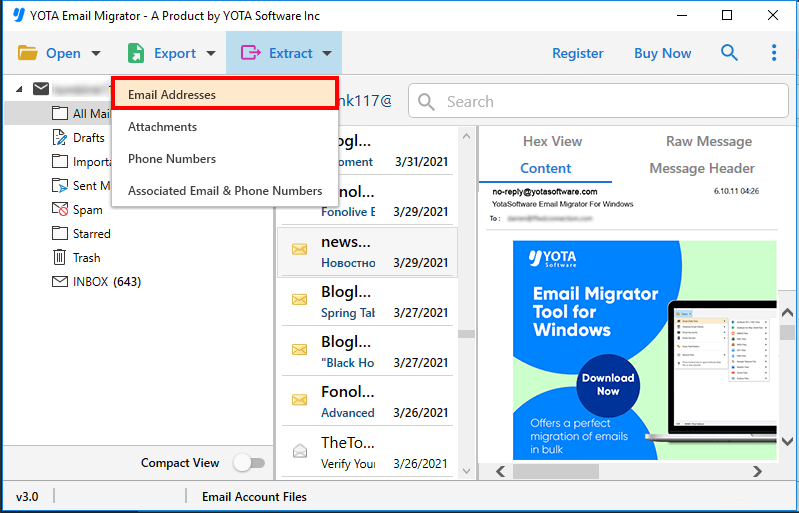Click preview vertical scroll up arrow
Viewport: 799px width, 513px height.
pos(787,312)
